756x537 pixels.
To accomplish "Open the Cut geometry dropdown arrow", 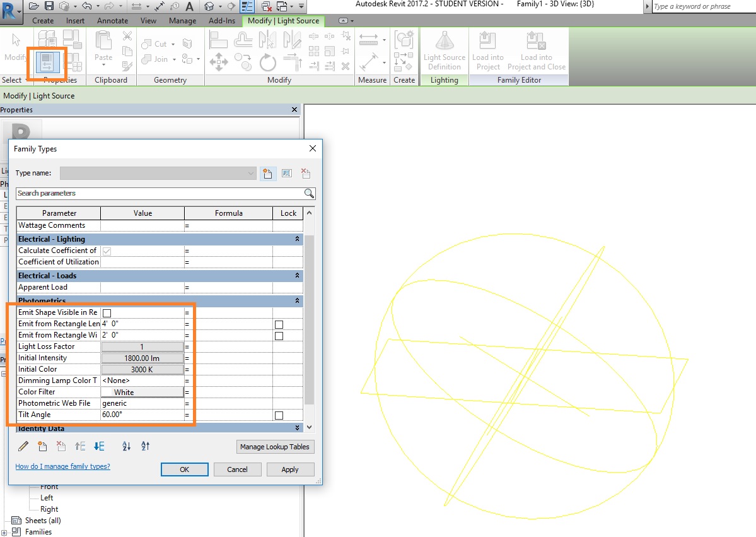I will 173,44.
